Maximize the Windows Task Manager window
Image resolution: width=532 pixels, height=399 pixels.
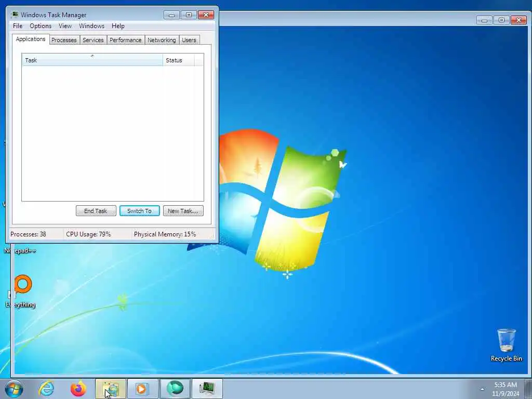click(189, 15)
